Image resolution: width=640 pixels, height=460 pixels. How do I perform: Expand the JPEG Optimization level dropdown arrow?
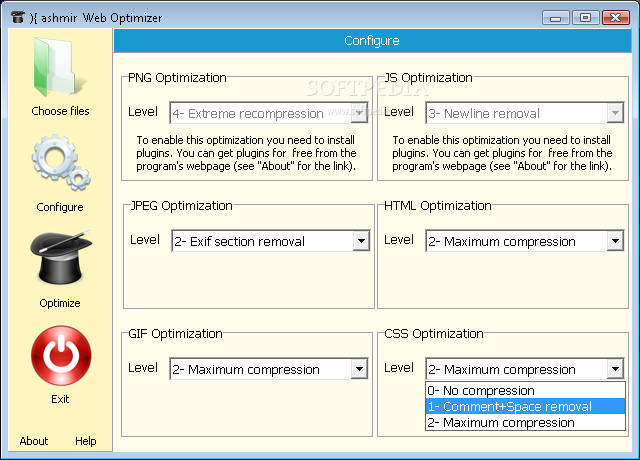(360, 241)
